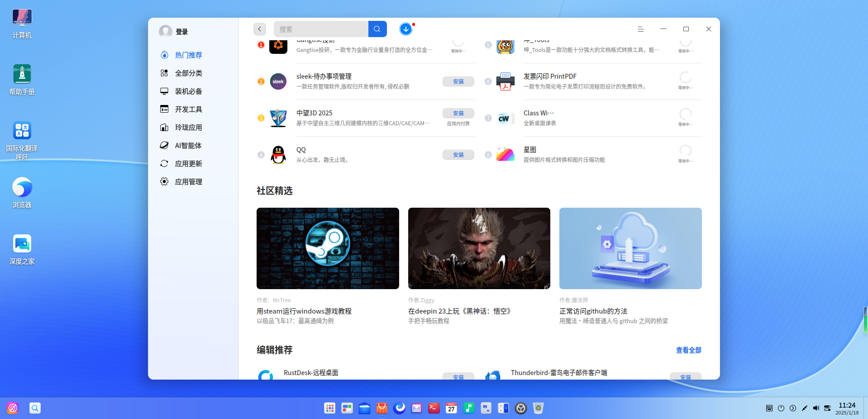Launch 浏览器 from the desktop
Viewport: 868px width, 419px height.
pyautogui.click(x=22, y=193)
